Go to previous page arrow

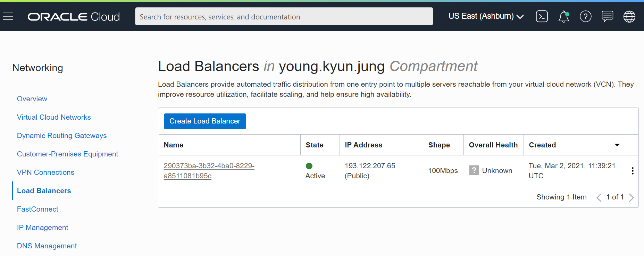pyautogui.click(x=599, y=197)
